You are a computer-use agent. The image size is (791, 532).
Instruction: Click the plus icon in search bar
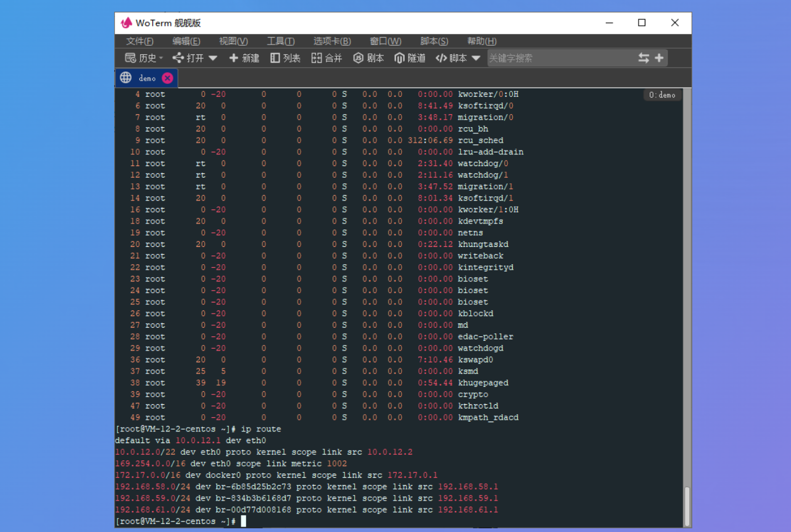pos(659,58)
